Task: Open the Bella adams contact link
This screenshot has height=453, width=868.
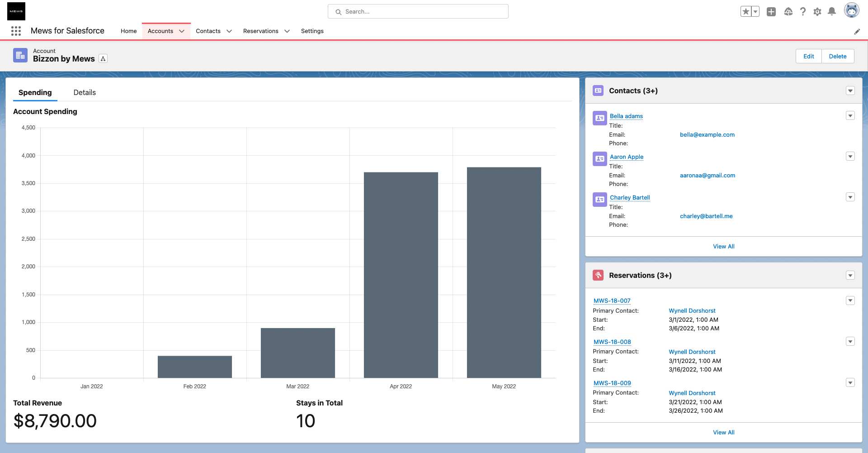Action: [626, 116]
